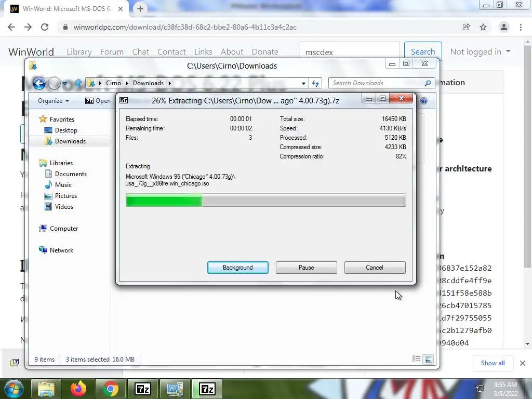532x399 pixels.
Task: Click the share page icon in Chrome
Action: pyautogui.click(x=467, y=27)
